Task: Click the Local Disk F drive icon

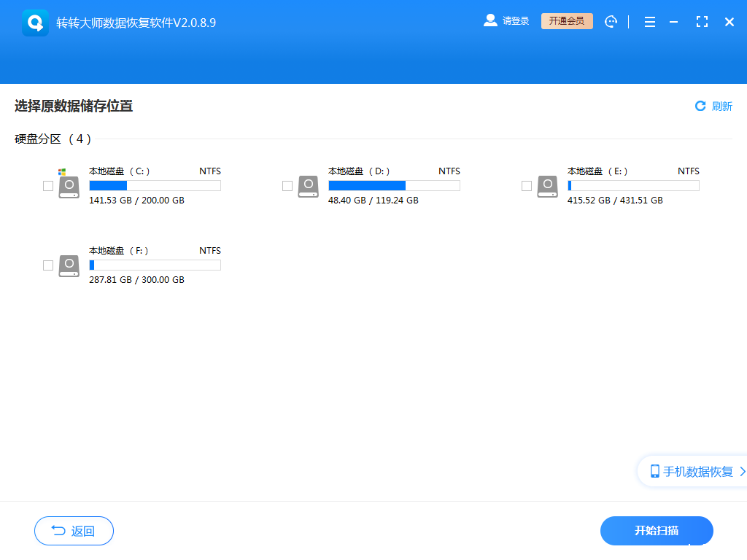Action: [69, 265]
